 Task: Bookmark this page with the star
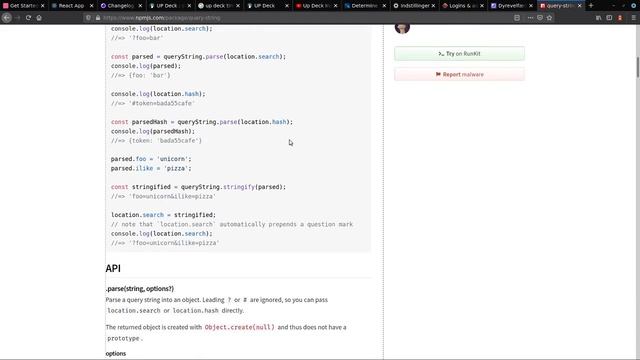(549, 18)
